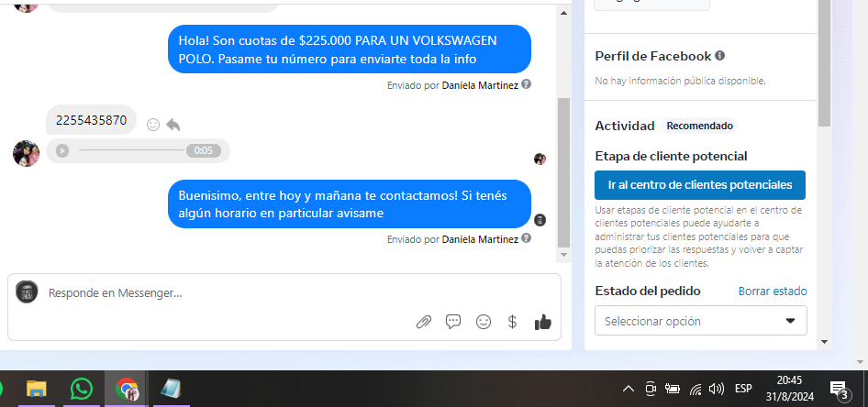Viewport: 868px width, 407px height.
Task: Click the Recomendado badge
Action: [x=700, y=126]
